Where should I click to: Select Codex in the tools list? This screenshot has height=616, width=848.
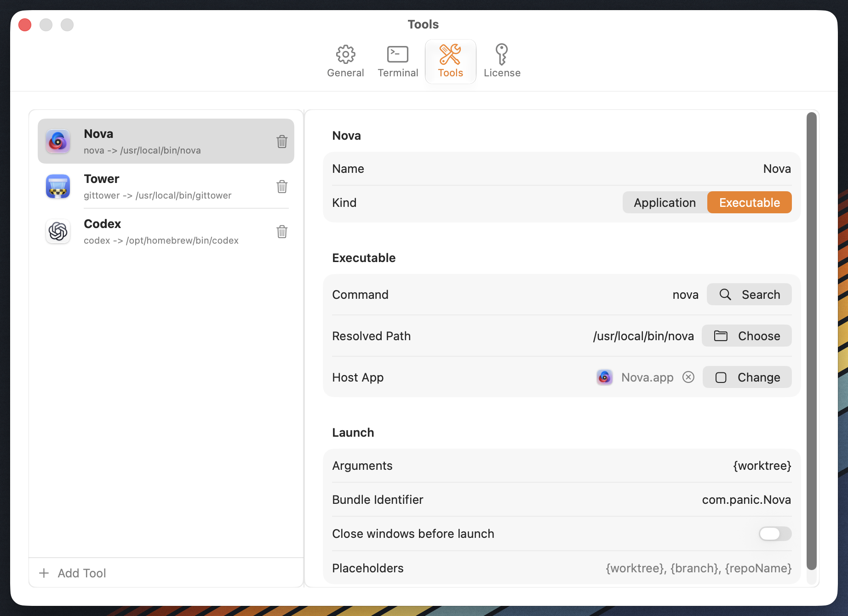pos(166,231)
